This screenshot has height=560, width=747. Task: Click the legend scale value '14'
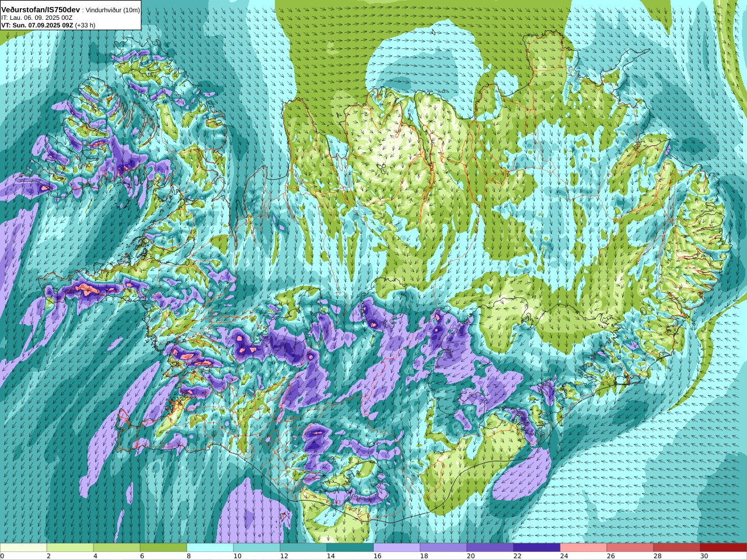pos(331,556)
